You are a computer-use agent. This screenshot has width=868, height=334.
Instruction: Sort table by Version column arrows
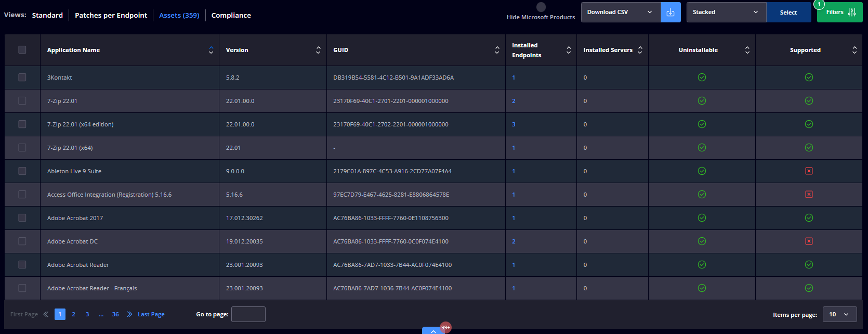point(318,50)
